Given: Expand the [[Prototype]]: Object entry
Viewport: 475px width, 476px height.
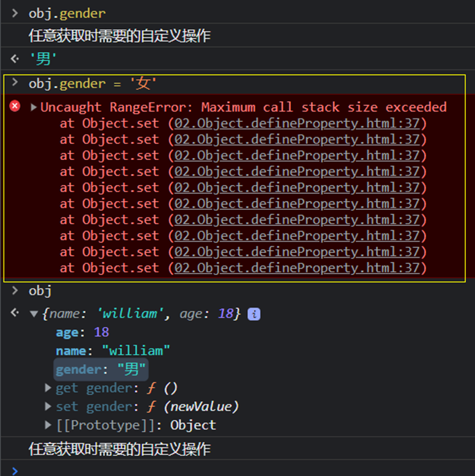Looking at the screenshot, I should (x=48, y=425).
